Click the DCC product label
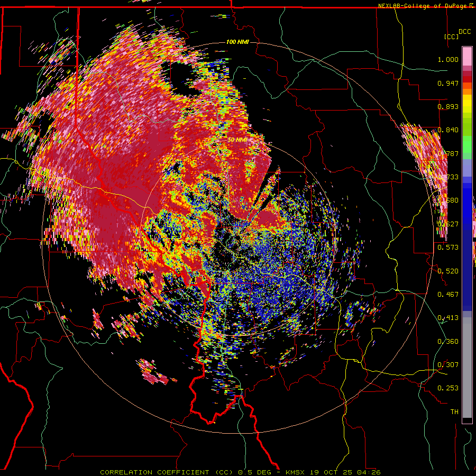The height and width of the screenshot is (476, 476). point(464,32)
